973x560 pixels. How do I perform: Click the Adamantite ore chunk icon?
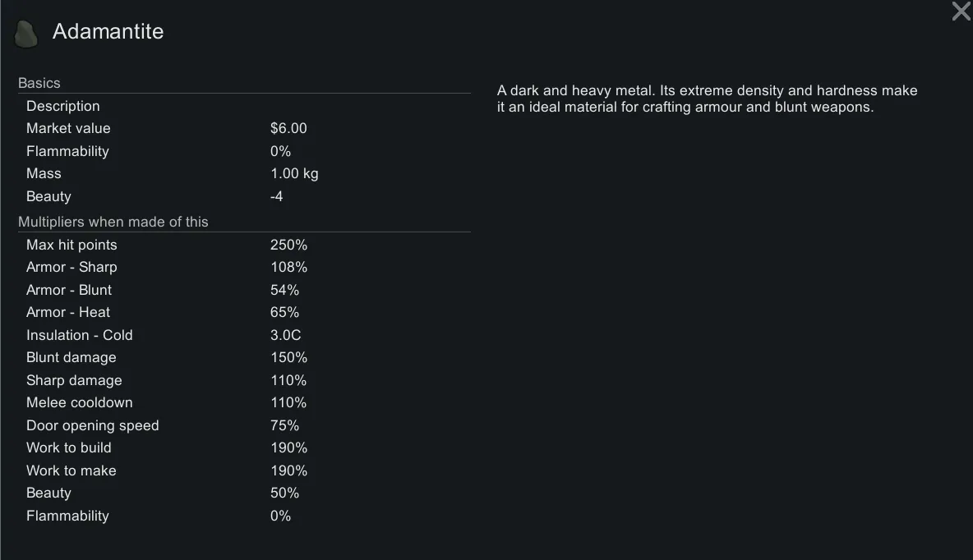(x=26, y=33)
